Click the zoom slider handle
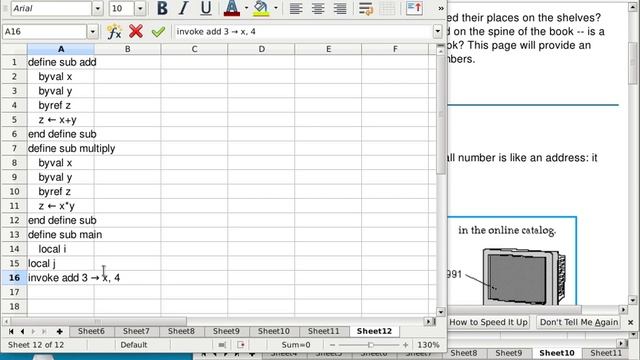This screenshot has width=640, height=360. [x=371, y=345]
